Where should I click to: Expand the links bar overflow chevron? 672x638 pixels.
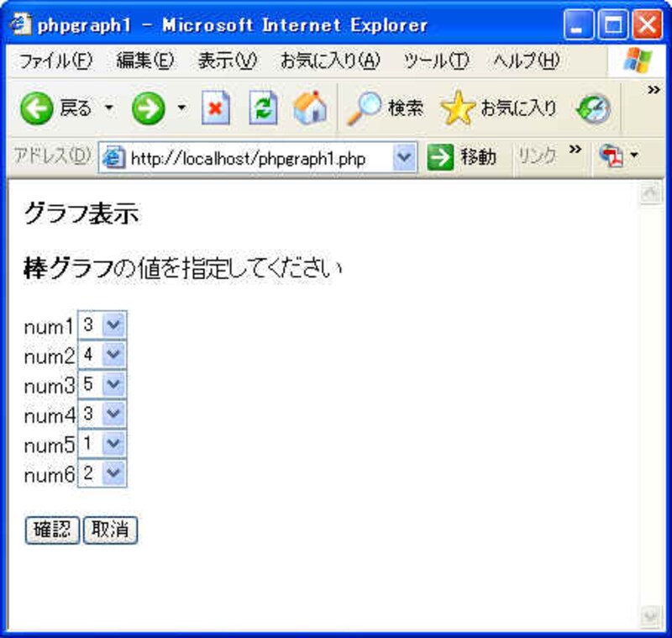coord(575,149)
